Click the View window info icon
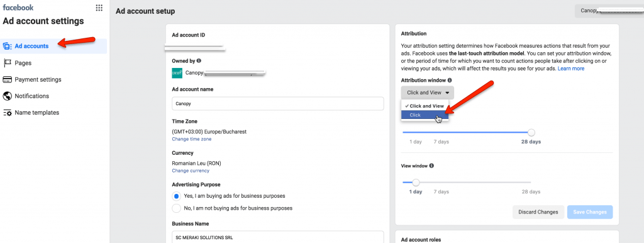 click(431, 166)
